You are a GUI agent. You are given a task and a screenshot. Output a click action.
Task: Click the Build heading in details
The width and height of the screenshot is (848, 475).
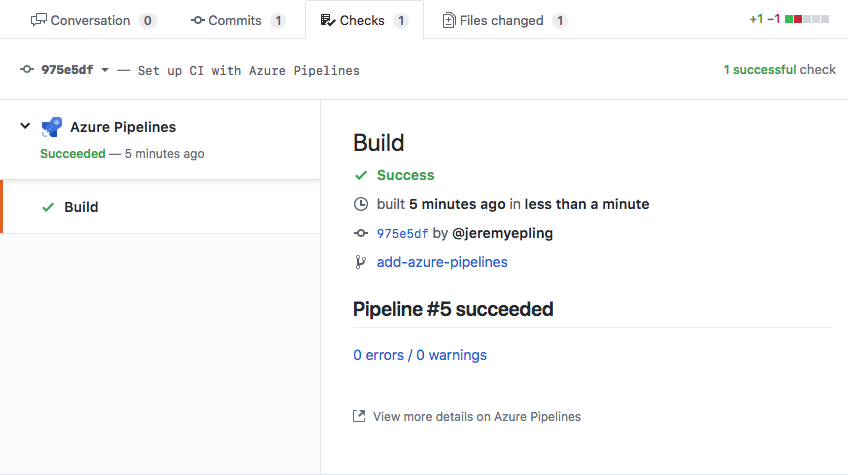(379, 143)
